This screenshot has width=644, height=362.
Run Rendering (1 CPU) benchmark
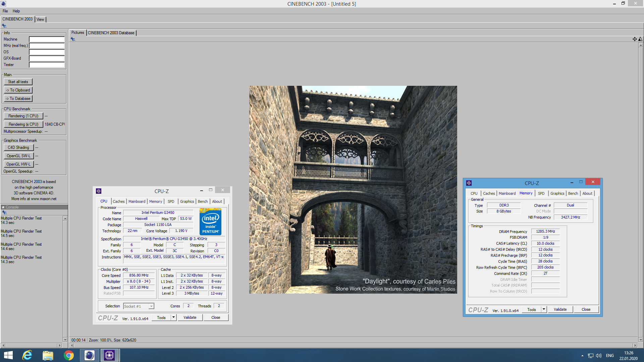[x=23, y=116]
